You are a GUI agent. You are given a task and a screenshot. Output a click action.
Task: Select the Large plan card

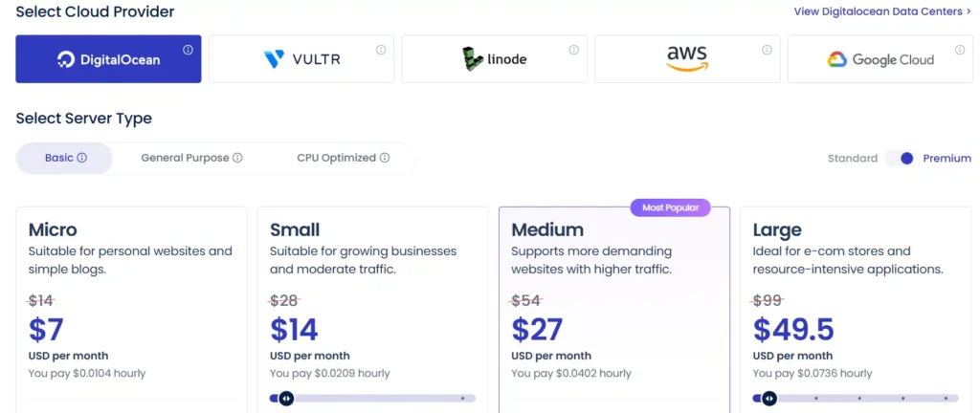(856, 310)
